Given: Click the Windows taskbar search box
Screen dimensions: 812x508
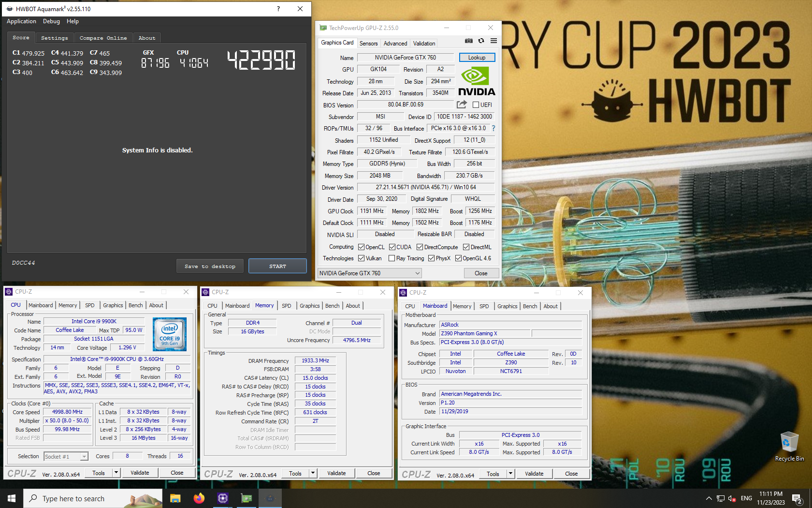Looking at the screenshot, I should [93, 498].
